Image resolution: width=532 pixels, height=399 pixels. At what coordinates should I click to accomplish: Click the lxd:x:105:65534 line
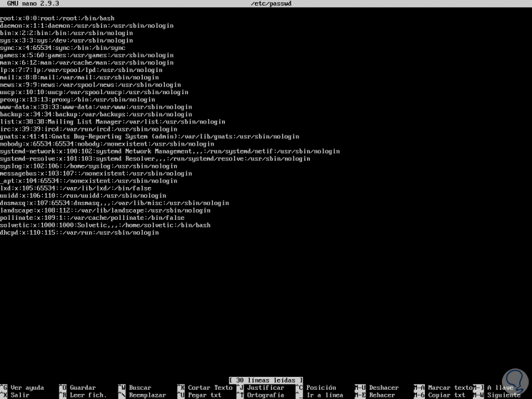(x=76, y=188)
